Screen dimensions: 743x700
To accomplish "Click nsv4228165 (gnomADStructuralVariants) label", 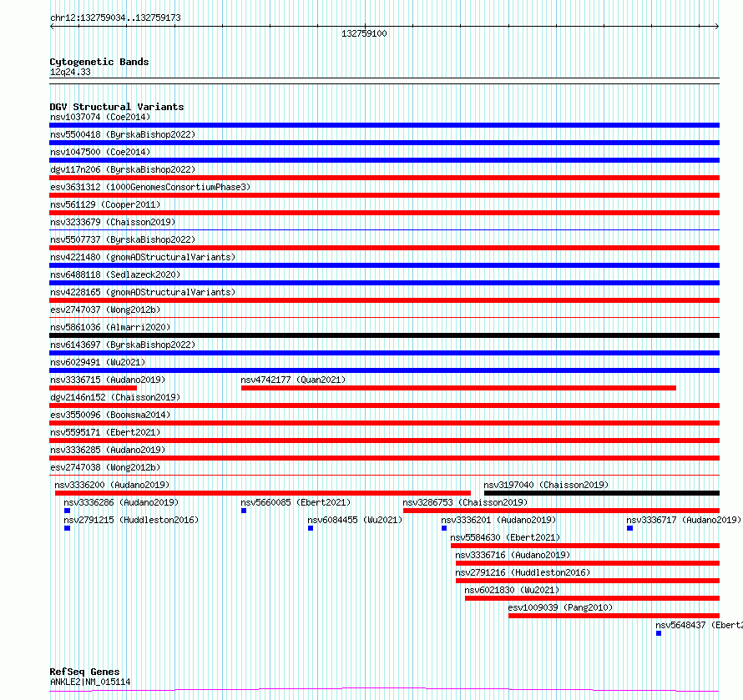I will [143, 292].
